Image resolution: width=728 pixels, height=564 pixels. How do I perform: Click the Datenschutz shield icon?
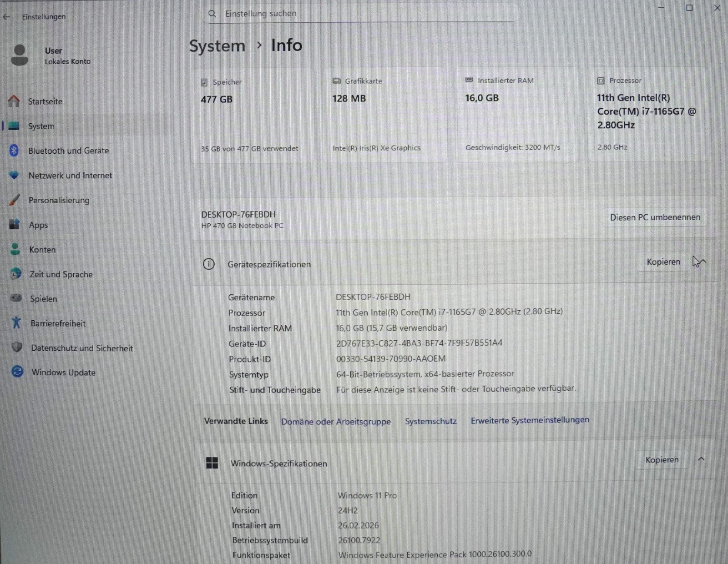point(17,347)
